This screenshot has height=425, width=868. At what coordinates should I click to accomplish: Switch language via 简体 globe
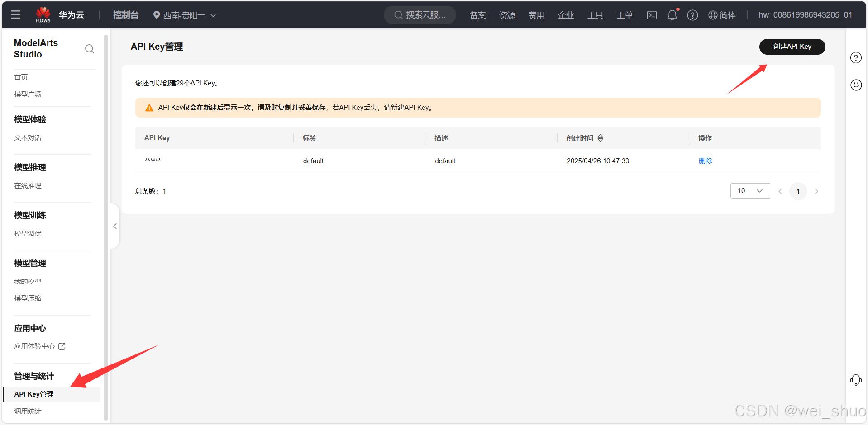click(x=722, y=15)
